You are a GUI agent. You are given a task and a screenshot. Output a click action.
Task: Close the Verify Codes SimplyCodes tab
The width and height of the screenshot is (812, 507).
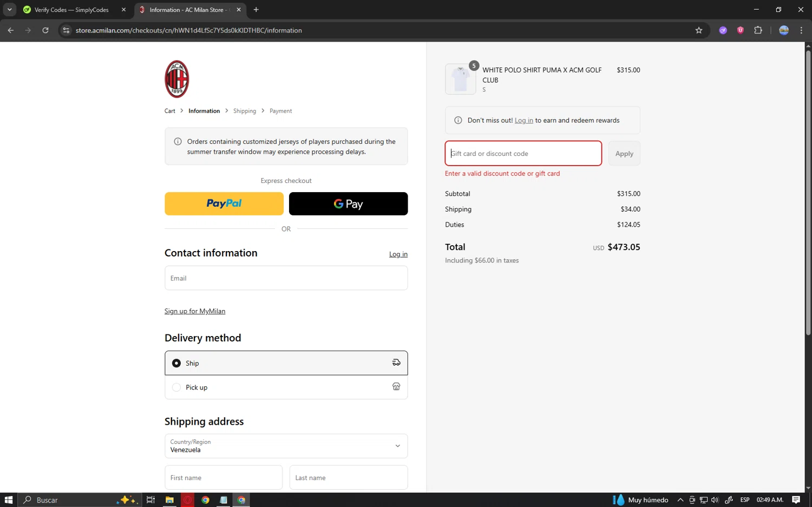(x=123, y=10)
